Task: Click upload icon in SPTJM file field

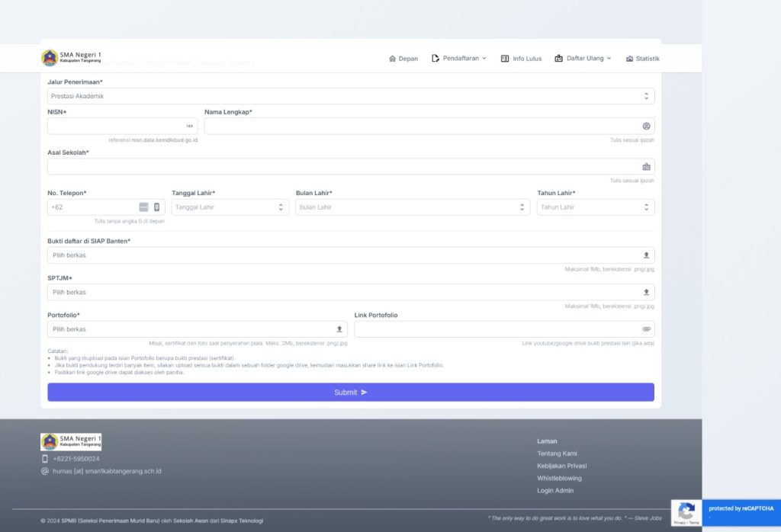Action: pyautogui.click(x=646, y=292)
